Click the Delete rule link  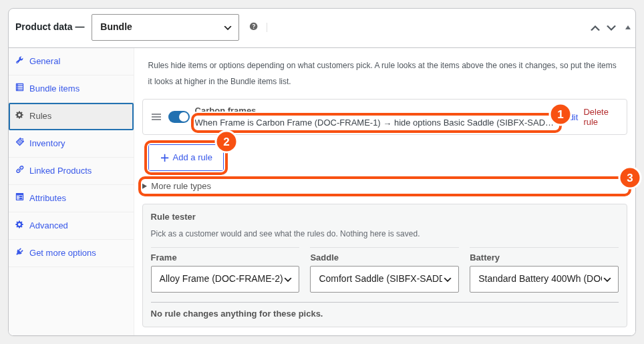coord(595,117)
